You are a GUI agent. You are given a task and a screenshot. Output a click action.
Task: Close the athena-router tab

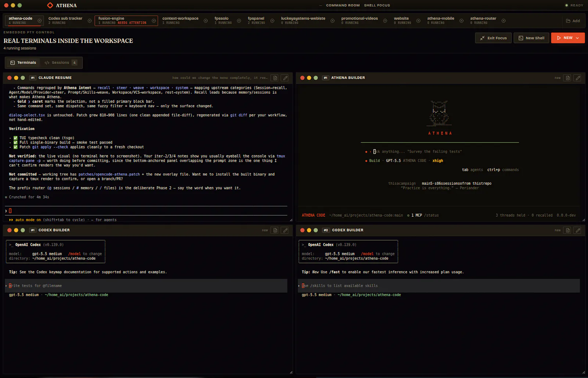503,21
